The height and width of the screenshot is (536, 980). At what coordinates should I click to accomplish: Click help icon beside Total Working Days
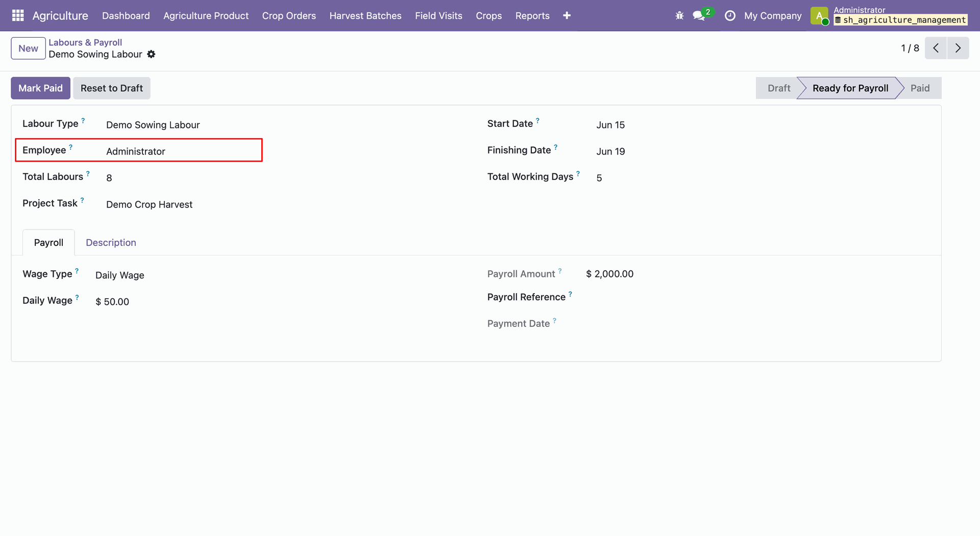(x=578, y=173)
